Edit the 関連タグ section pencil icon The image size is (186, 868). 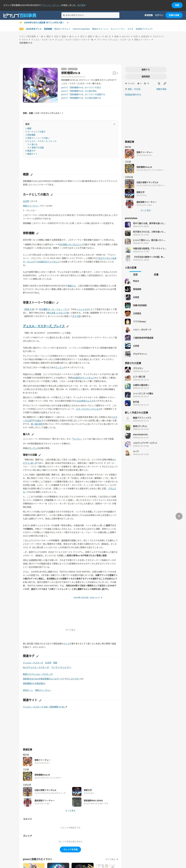[x=38, y=656]
